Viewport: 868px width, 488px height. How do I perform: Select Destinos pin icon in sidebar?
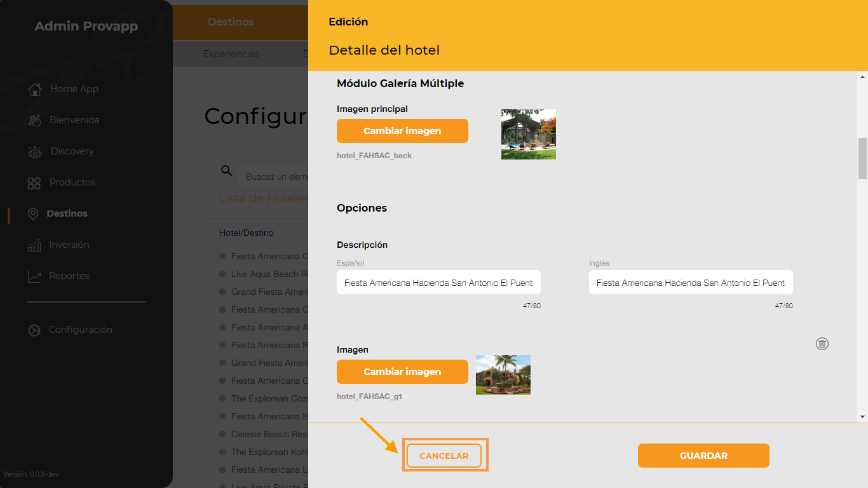click(34, 213)
